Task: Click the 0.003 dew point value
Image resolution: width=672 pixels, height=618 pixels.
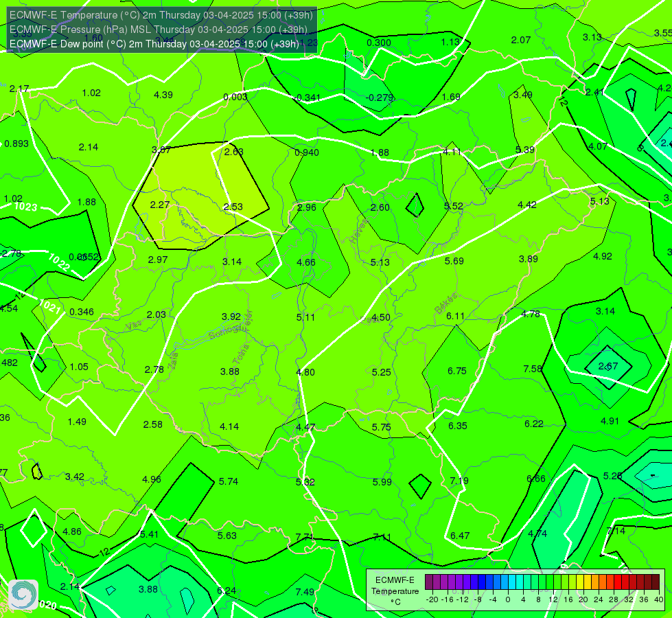Action: click(x=235, y=97)
